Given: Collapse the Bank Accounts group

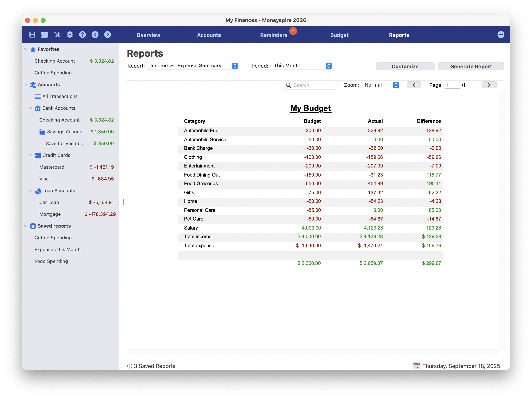Looking at the screenshot, I should pos(30,108).
